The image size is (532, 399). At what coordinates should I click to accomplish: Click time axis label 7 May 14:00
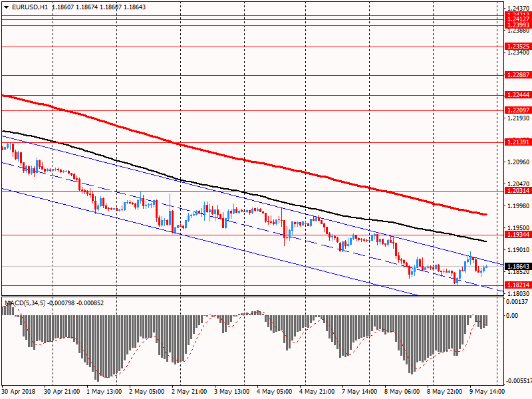point(360,392)
